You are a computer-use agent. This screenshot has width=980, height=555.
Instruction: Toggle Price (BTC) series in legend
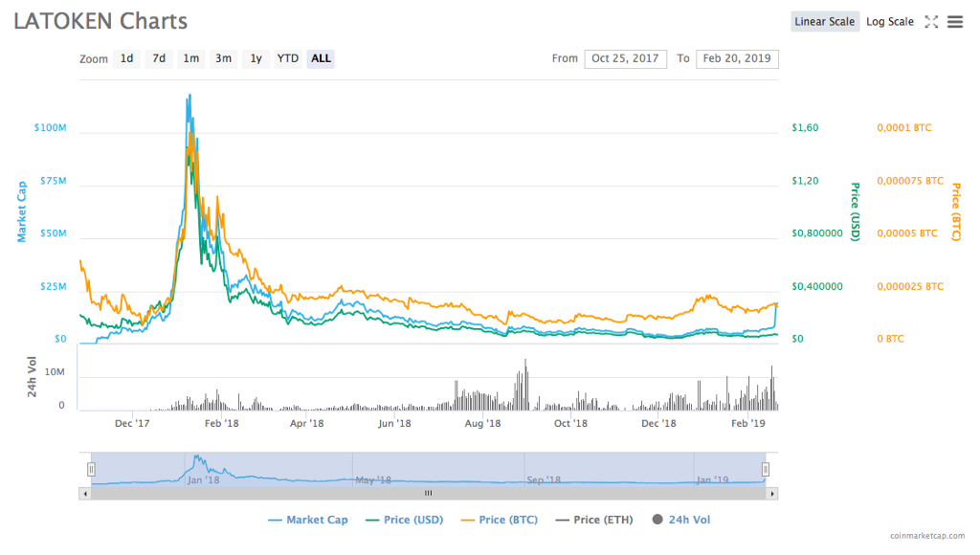point(499,520)
